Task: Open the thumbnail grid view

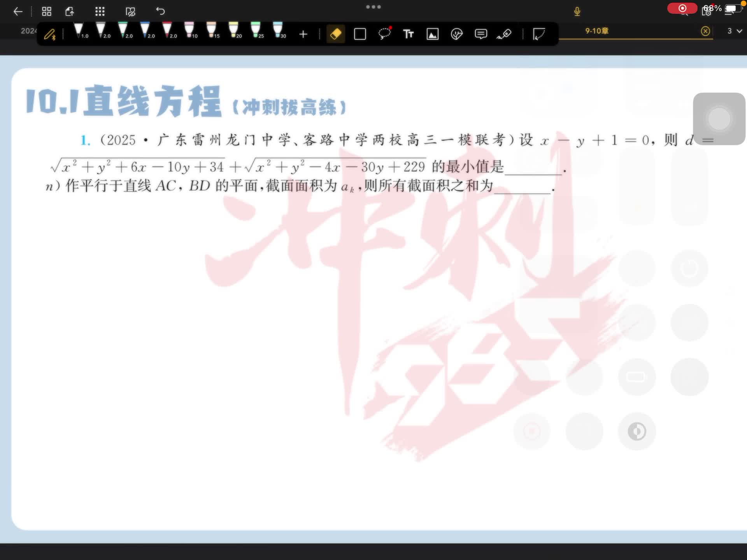Action: pos(47,11)
